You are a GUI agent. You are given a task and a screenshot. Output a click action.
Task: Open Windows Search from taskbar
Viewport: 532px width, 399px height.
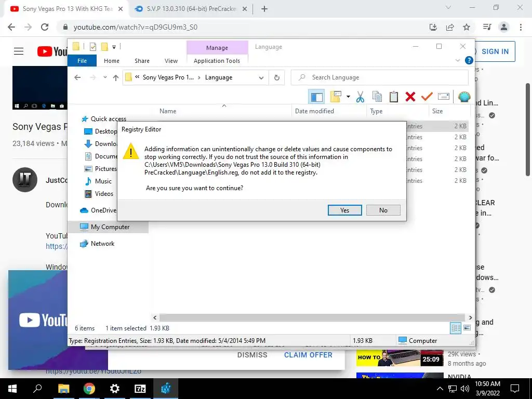point(37,389)
